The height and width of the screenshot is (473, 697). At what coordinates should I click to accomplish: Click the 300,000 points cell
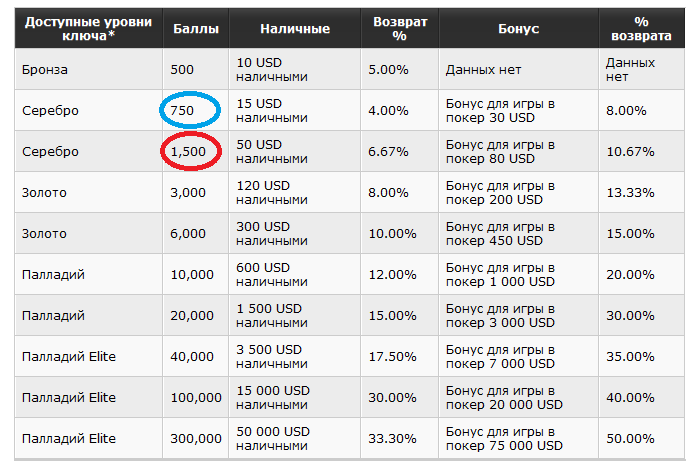(196, 438)
